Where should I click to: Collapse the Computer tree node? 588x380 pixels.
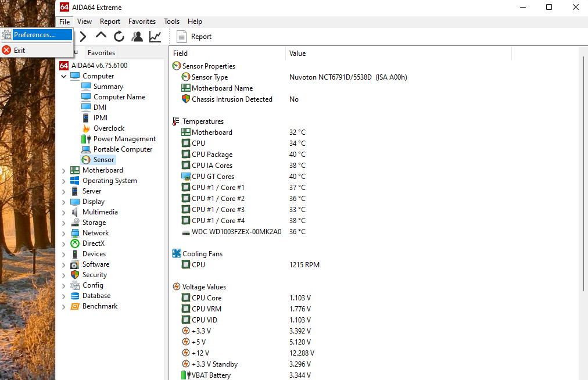click(x=63, y=76)
